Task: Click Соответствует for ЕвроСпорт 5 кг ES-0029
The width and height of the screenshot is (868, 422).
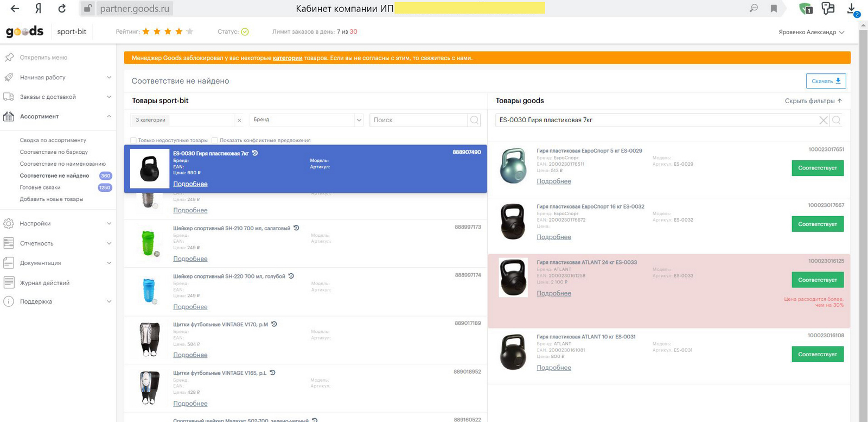Action: (818, 168)
